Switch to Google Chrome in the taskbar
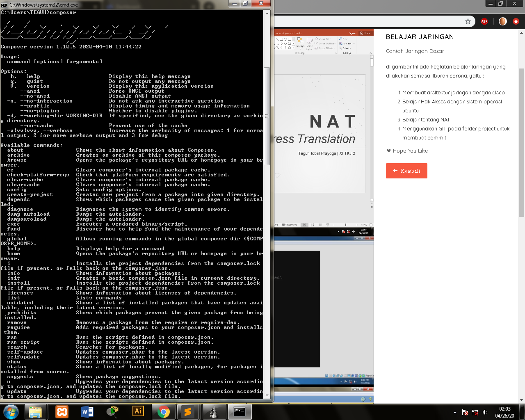The height and width of the screenshot is (420, 525). click(164, 412)
